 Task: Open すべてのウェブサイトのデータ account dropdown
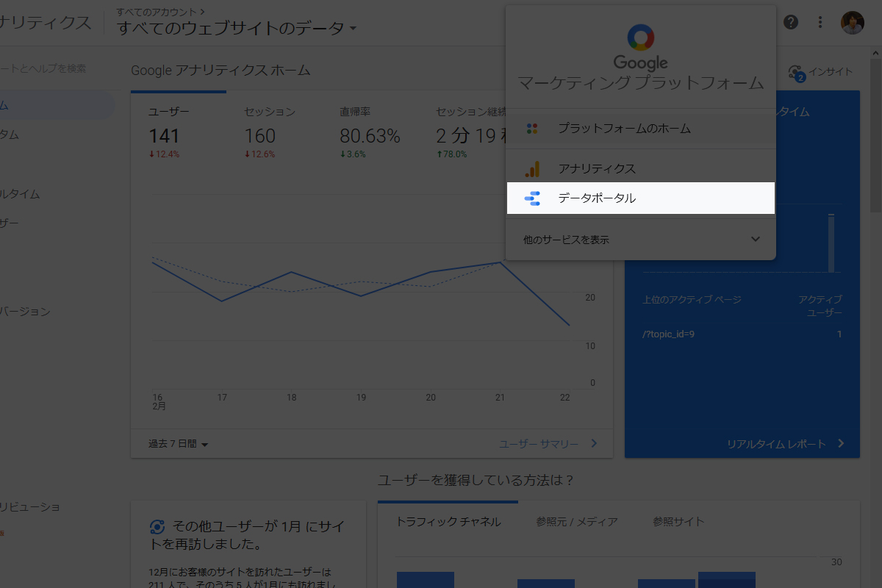tap(237, 29)
